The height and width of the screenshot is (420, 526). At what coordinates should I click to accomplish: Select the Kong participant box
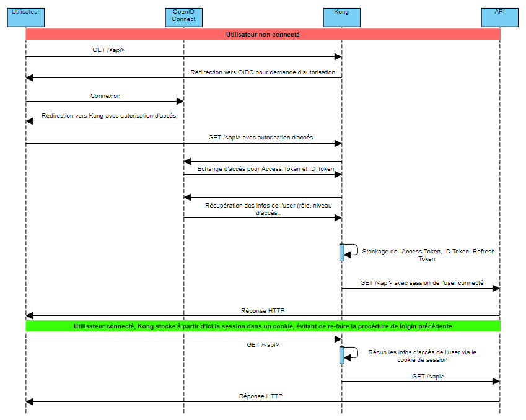341,17
